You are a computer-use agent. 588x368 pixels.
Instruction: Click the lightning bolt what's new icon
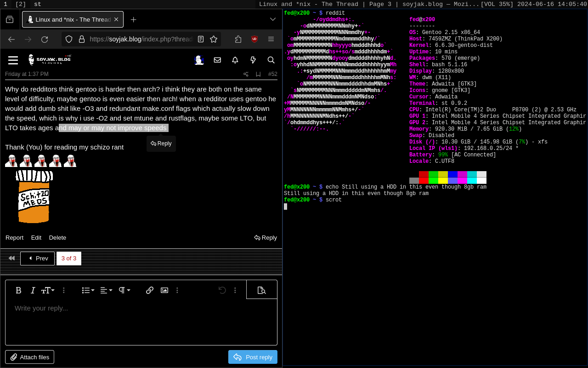(x=253, y=60)
